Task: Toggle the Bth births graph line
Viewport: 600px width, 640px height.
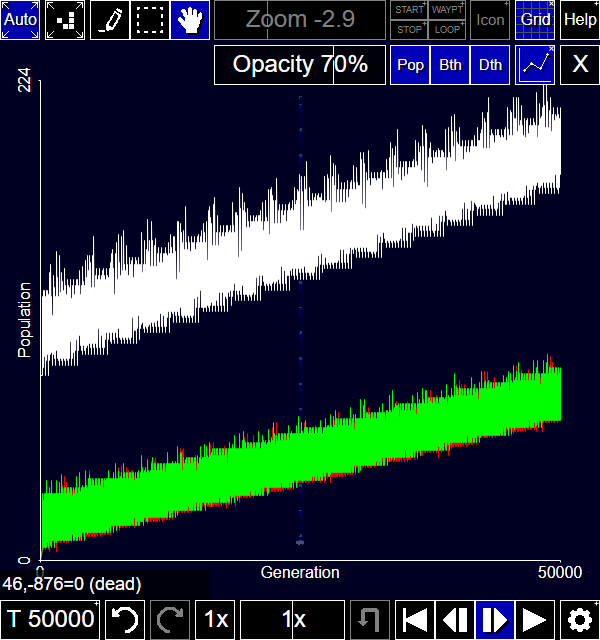Action: (x=450, y=65)
